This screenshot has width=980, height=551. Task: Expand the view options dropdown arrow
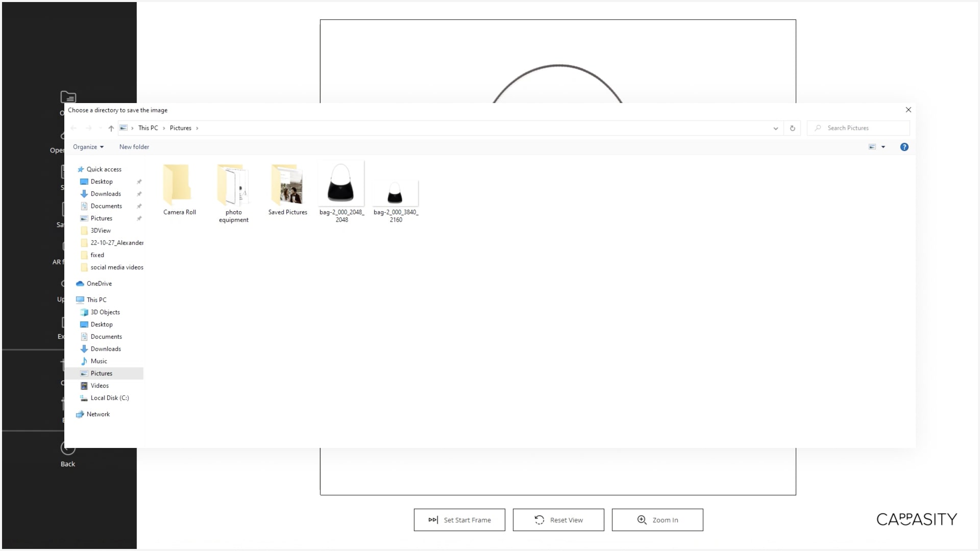pyautogui.click(x=883, y=147)
